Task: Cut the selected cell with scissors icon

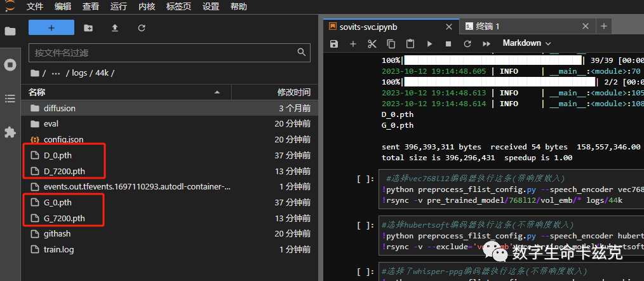Action: pos(372,44)
